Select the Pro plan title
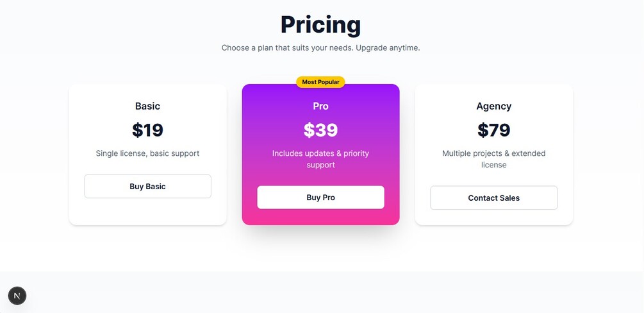 pos(320,106)
